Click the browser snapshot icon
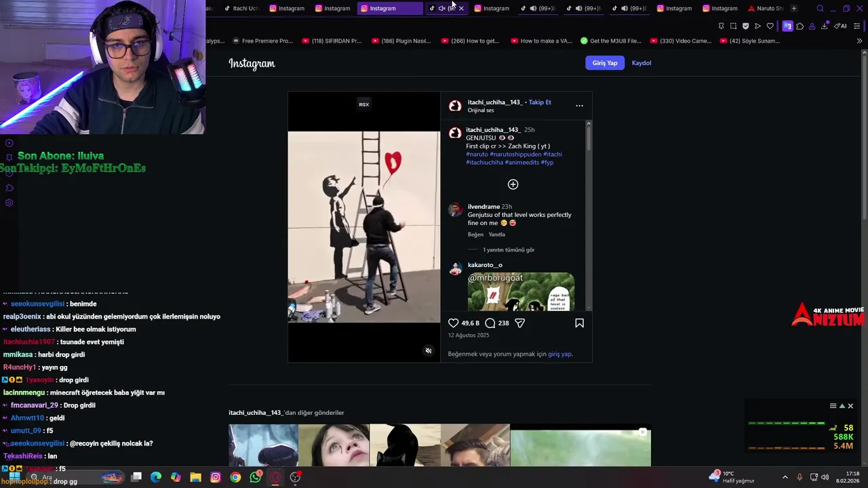Image resolution: width=868 pixels, height=488 pixels. click(x=733, y=26)
